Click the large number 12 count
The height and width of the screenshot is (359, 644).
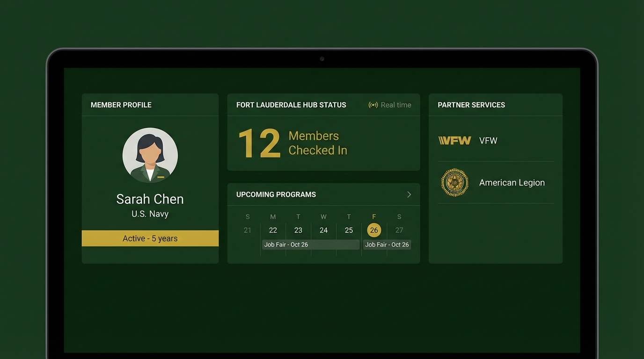pos(259,144)
